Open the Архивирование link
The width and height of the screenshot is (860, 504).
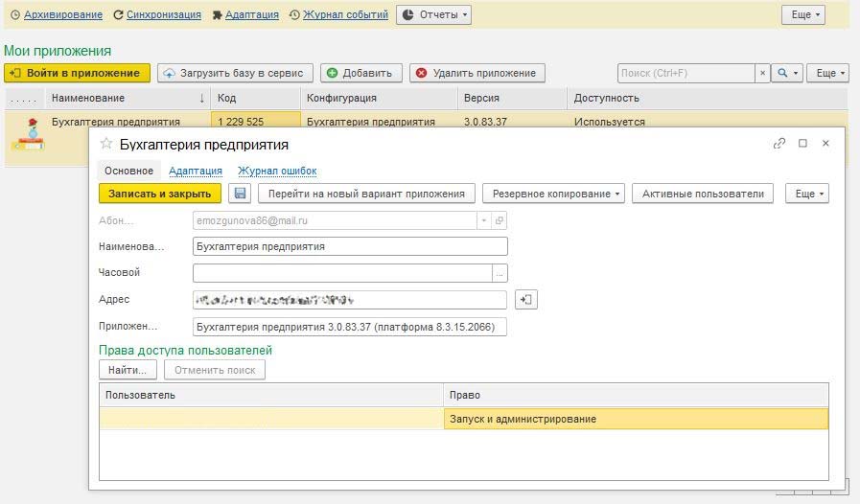[60, 15]
